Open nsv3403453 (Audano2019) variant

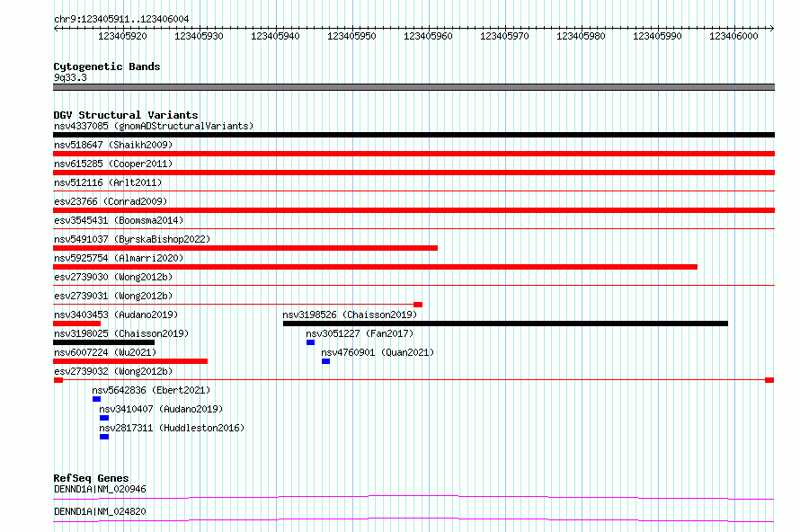pos(116,315)
